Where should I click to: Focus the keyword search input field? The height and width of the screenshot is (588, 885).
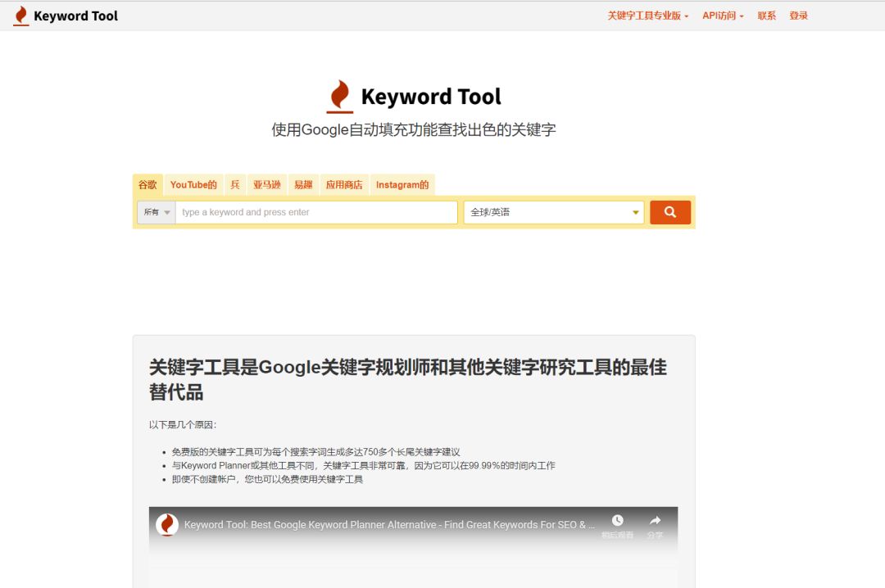click(x=316, y=212)
